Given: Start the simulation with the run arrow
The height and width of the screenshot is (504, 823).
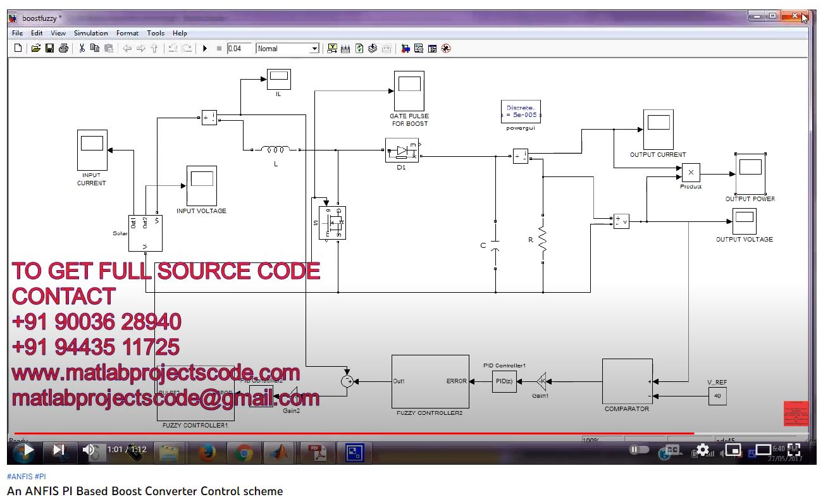Looking at the screenshot, I should point(205,49).
